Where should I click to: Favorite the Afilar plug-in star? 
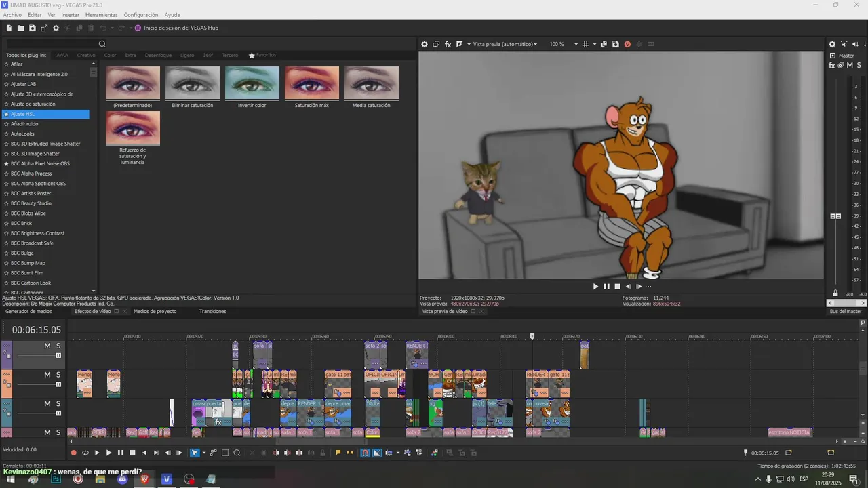(6, 64)
